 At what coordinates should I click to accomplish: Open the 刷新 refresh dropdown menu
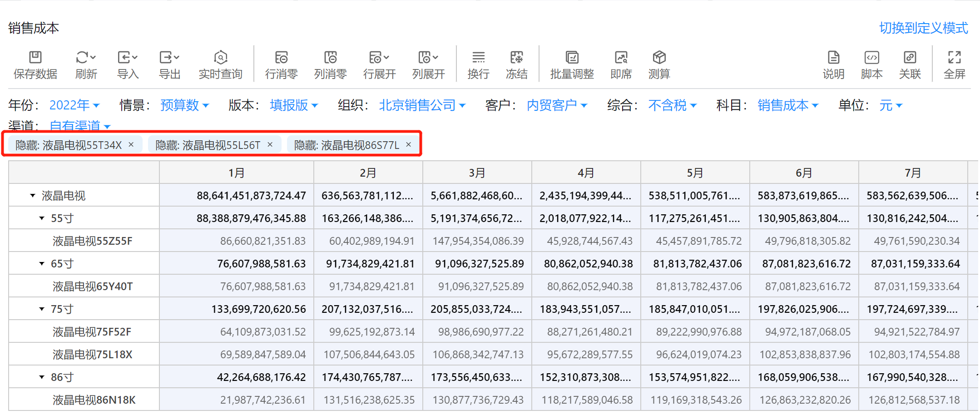(93, 57)
